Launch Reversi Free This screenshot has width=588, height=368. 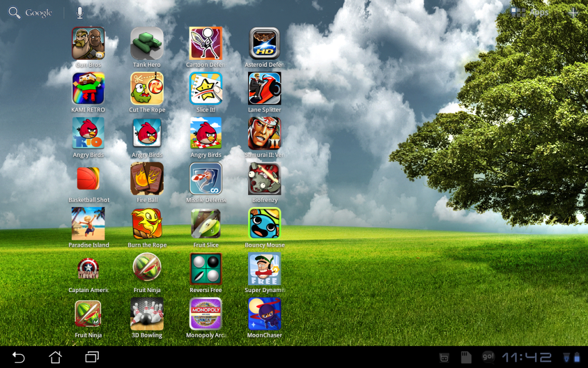click(x=206, y=269)
